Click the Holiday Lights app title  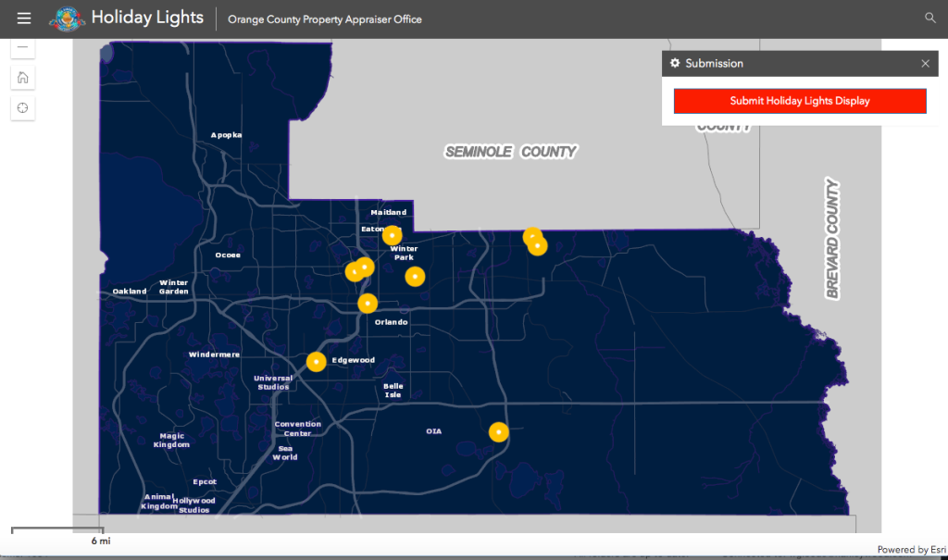click(147, 19)
